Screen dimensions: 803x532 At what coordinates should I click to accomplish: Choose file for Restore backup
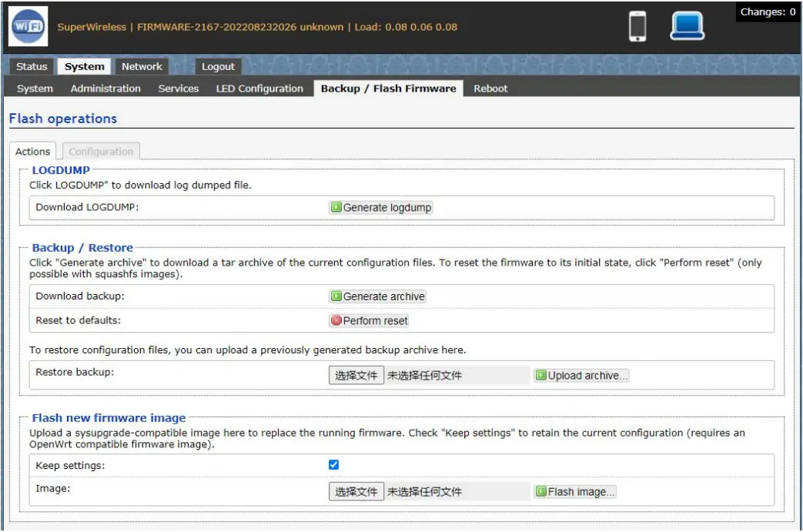pos(356,376)
